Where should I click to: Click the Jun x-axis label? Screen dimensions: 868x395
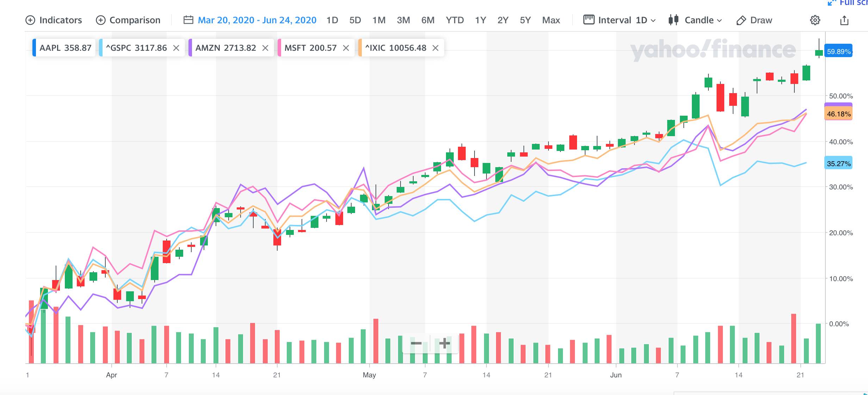point(616,375)
